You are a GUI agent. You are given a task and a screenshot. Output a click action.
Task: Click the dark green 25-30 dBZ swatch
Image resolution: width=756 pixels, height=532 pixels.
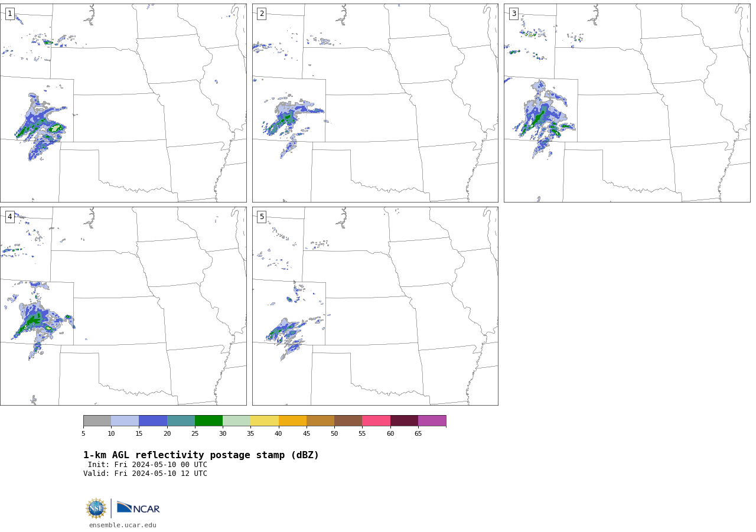(208, 421)
